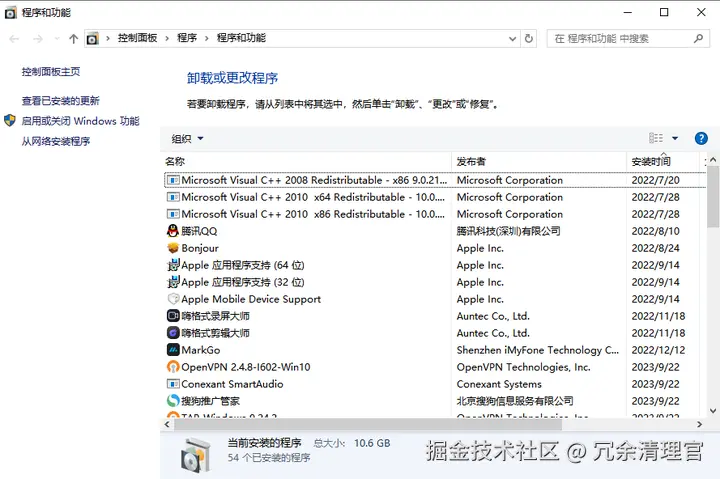Select Apple Mobile Device Support name
The width and height of the screenshot is (720, 479).
(251, 299)
